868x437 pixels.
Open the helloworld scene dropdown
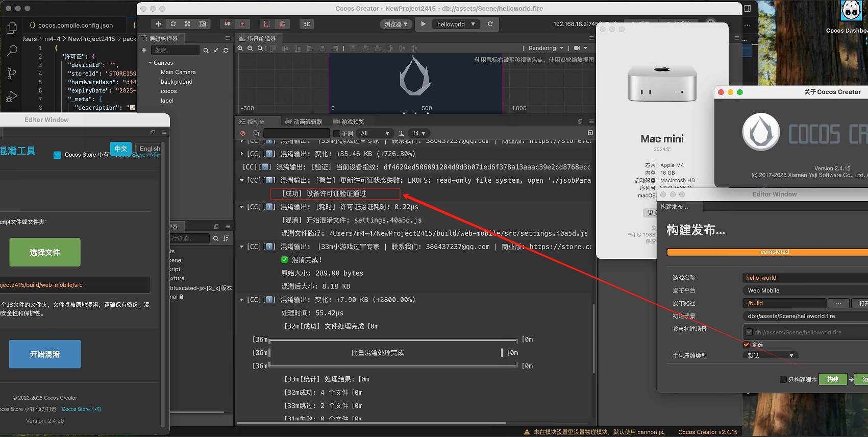[x=456, y=24]
